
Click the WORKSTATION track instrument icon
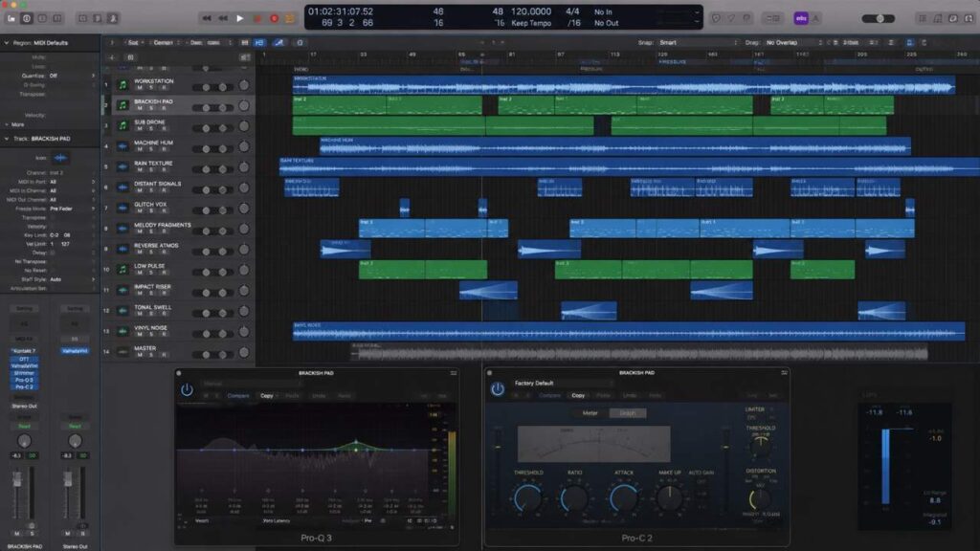click(122, 84)
